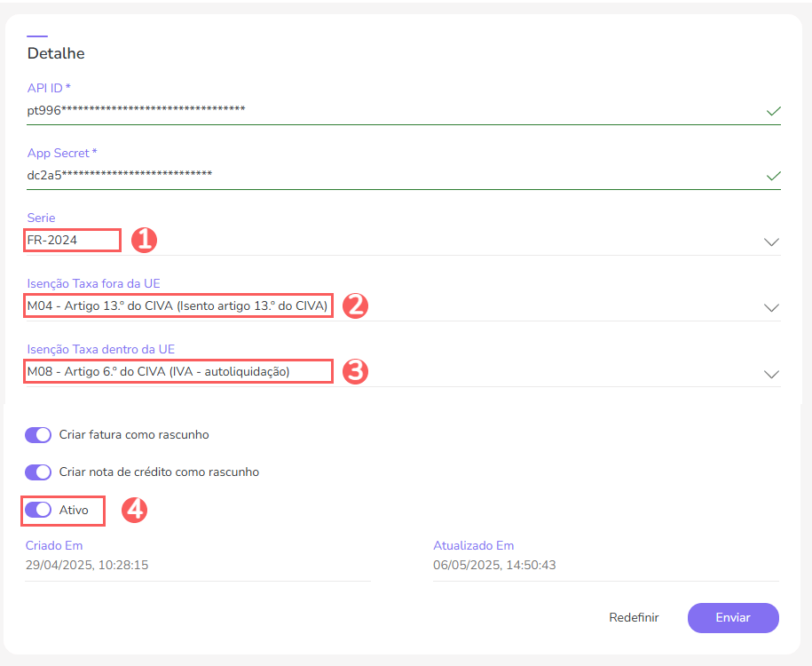Toggle 'Criar fatura como rascunho' switch
Viewport: 812px width, 666px height.
pos(38,435)
